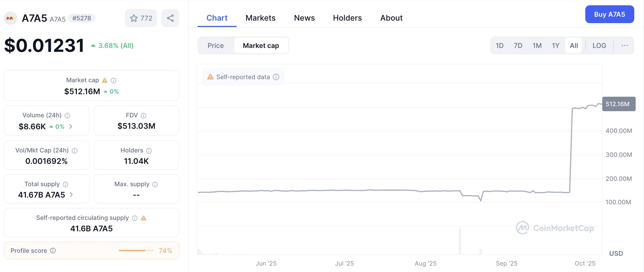Select the 7D time range
Screen dimensions: 644x272
[x=518, y=46]
